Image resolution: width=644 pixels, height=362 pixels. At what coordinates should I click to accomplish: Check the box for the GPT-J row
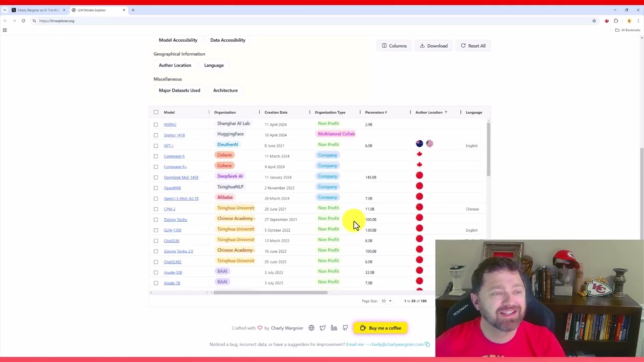[156, 145]
